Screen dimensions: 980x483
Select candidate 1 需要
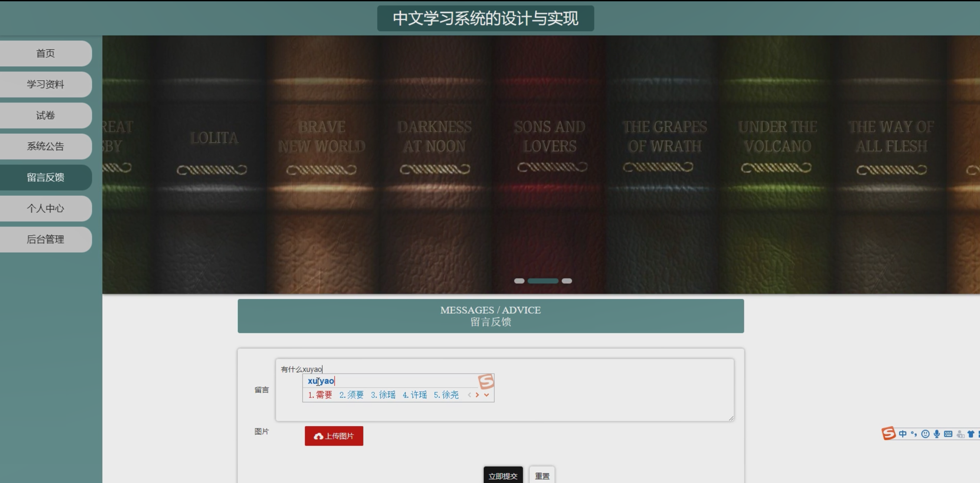coord(320,395)
